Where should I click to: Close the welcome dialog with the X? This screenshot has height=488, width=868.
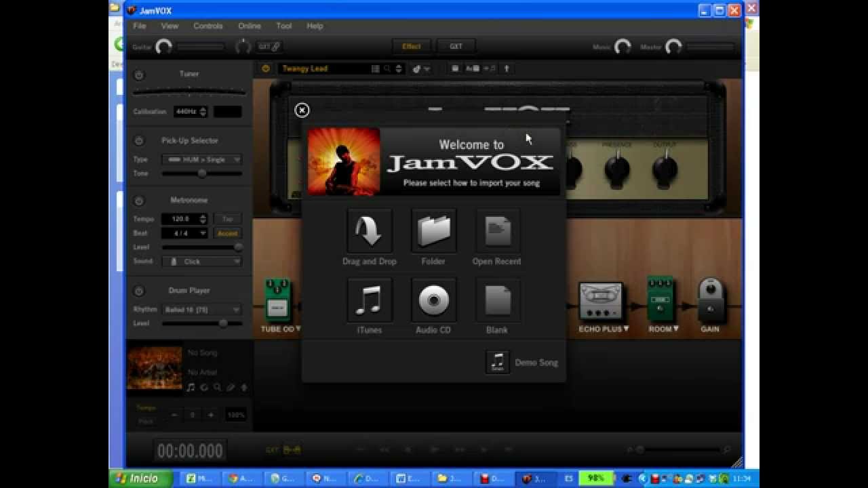coord(302,110)
